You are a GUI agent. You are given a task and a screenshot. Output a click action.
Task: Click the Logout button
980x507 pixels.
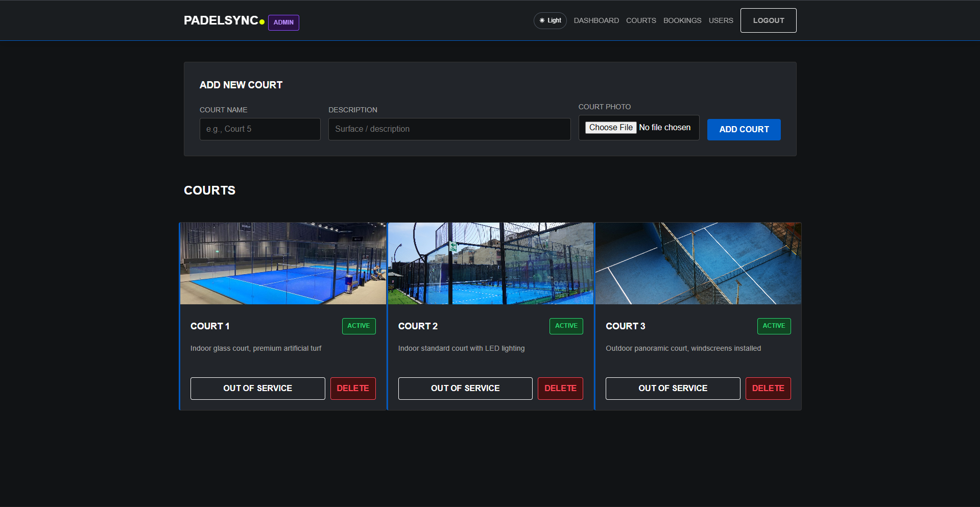(768, 20)
